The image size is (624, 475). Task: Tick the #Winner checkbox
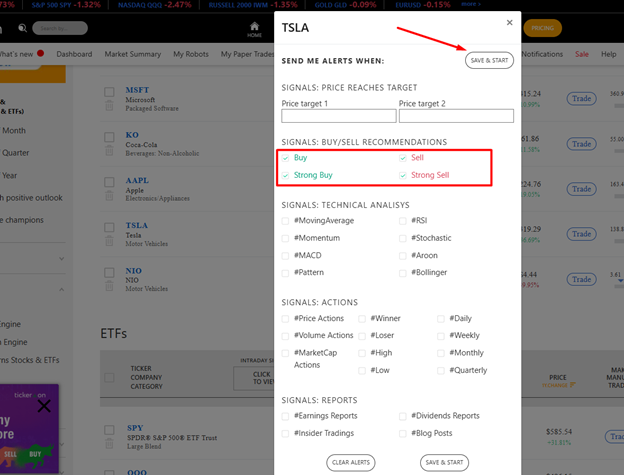[362, 319]
